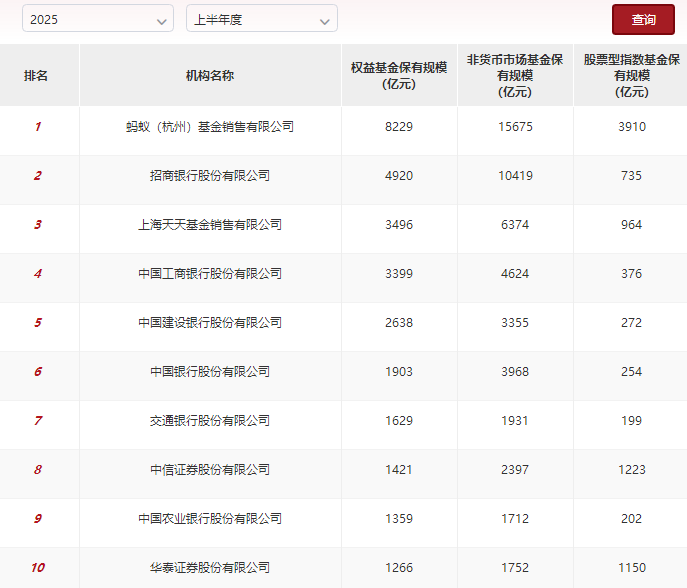Click the 查询 search button
The image size is (687, 588).
click(x=643, y=19)
